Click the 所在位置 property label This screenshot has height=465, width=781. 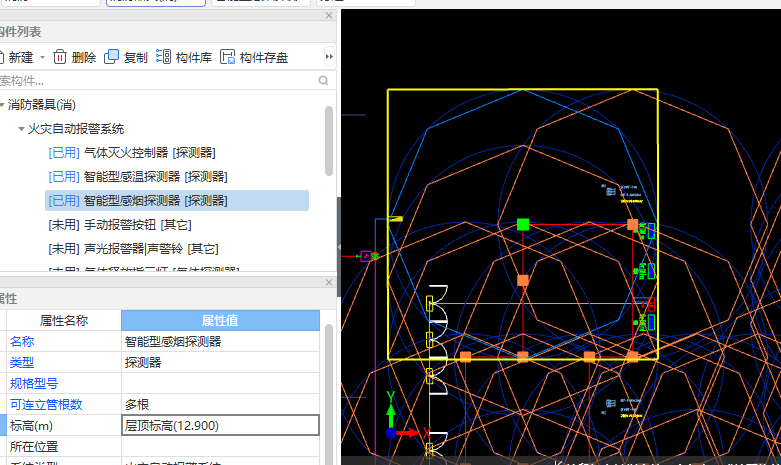point(34,447)
